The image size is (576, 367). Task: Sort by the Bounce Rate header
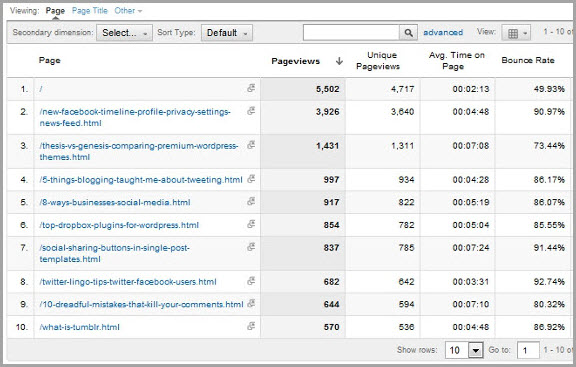click(528, 60)
